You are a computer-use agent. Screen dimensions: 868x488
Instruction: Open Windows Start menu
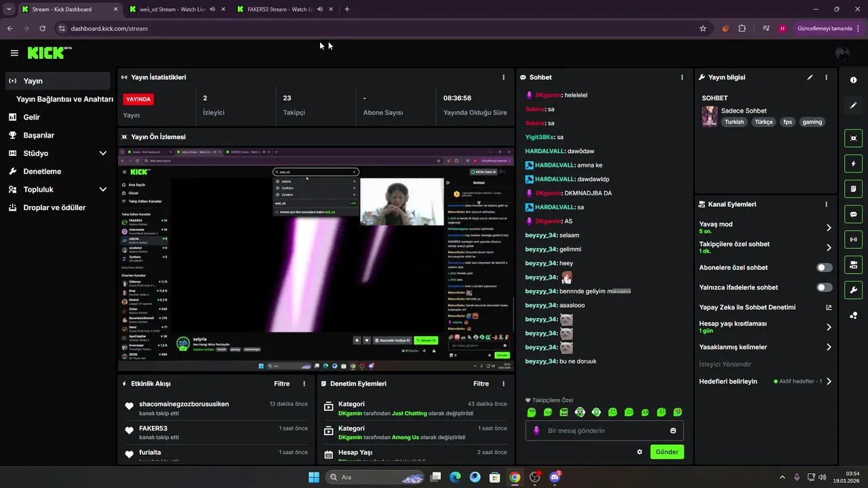[x=314, y=477]
